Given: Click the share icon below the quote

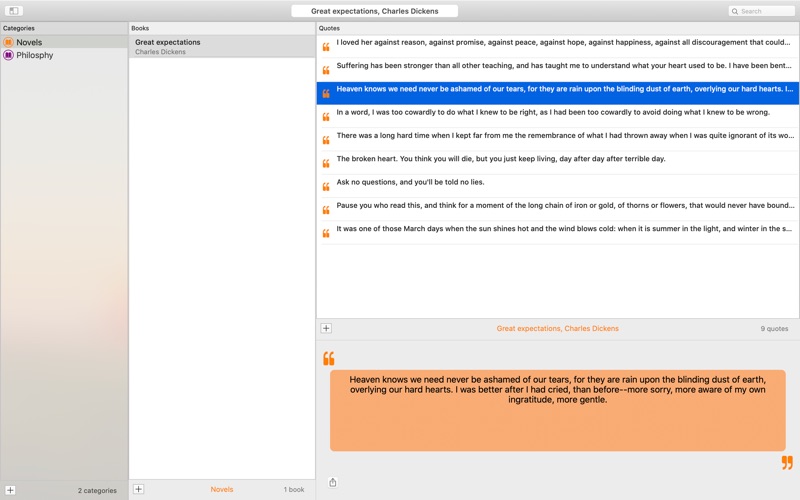Looking at the screenshot, I should coord(333,482).
